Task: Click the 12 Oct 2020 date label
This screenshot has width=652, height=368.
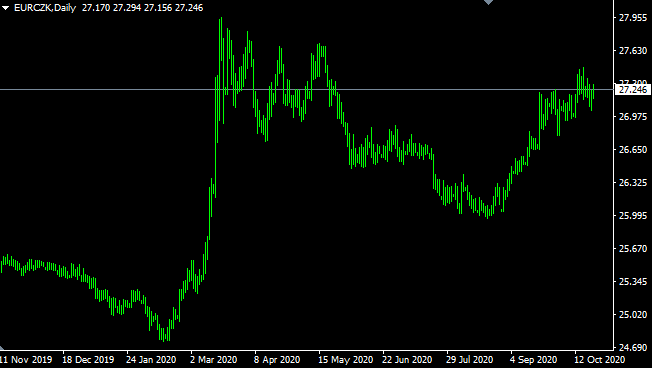Action: tap(599, 359)
